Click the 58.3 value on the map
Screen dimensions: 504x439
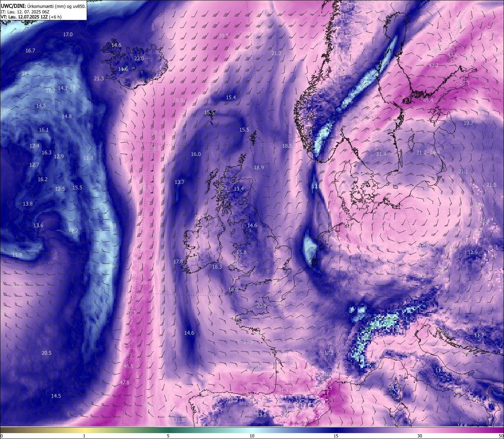pyautogui.click(x=465, y=83)
